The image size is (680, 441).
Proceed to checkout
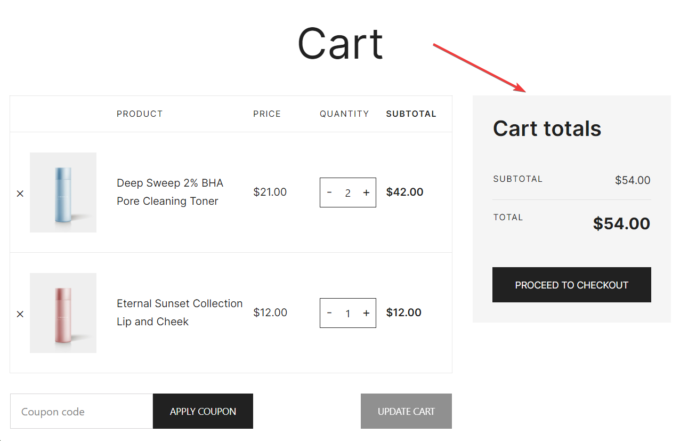pyautogui.click(x=572, y=285)
